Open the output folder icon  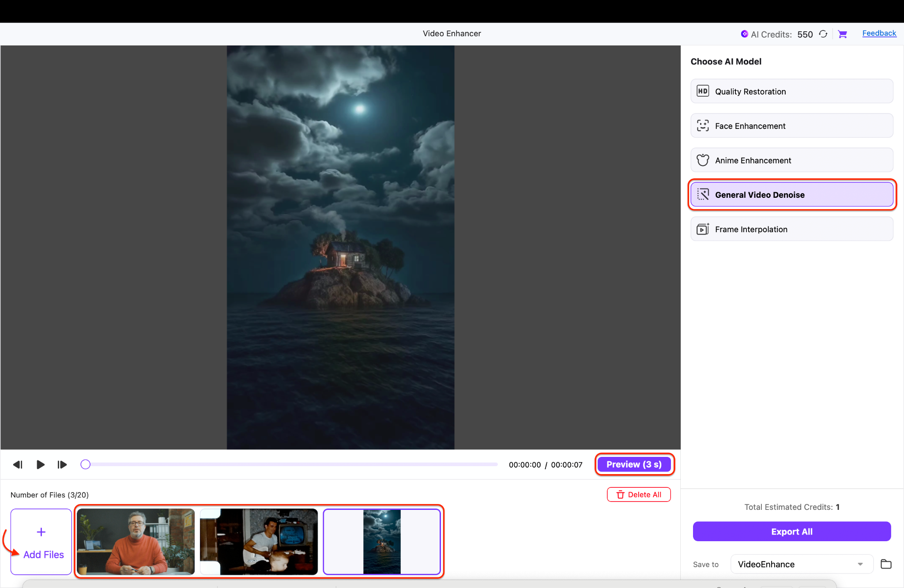885,564
